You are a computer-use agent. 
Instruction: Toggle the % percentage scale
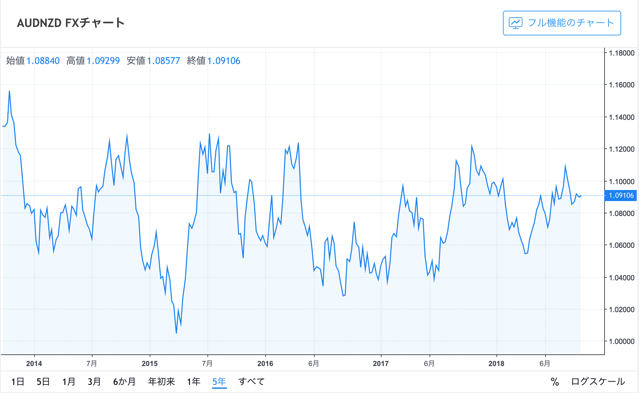click(555, 382)
